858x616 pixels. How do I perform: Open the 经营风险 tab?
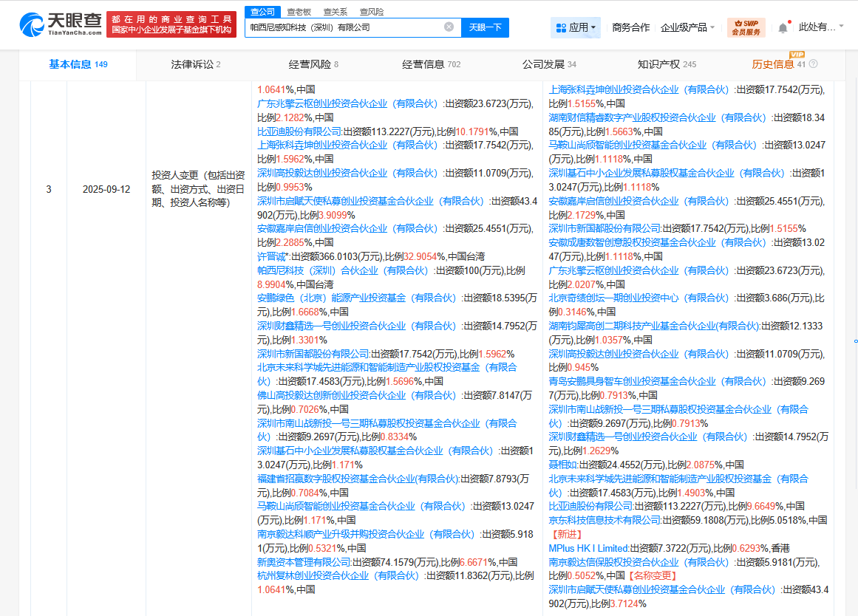(x=308, y=64)
